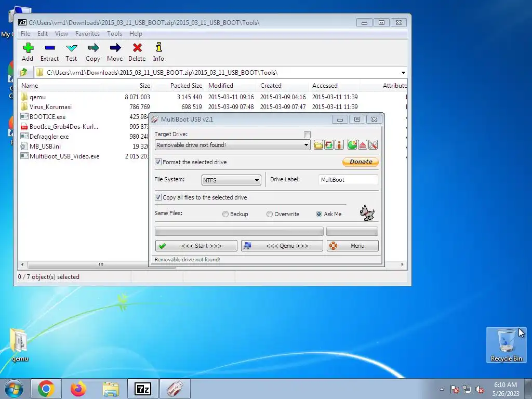Click the main progress bar in MultiBoot USB
The height and width of the screenshot is (399, 532).
(239, 231)
